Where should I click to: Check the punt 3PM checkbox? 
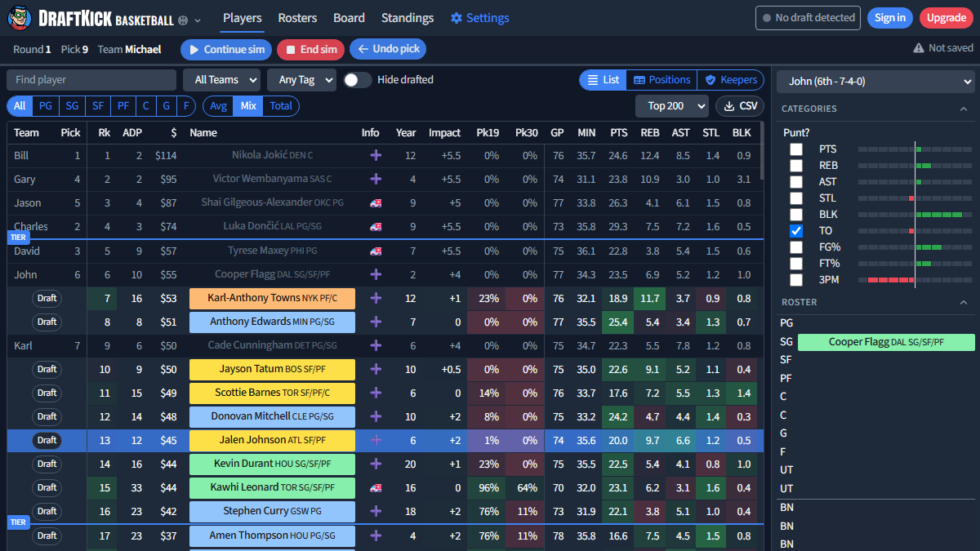[x=796, y=280]
